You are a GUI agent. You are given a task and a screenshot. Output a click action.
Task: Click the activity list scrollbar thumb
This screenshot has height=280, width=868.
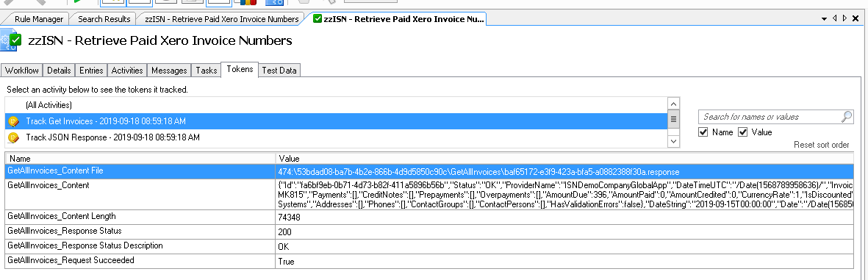tap(674, 119)
